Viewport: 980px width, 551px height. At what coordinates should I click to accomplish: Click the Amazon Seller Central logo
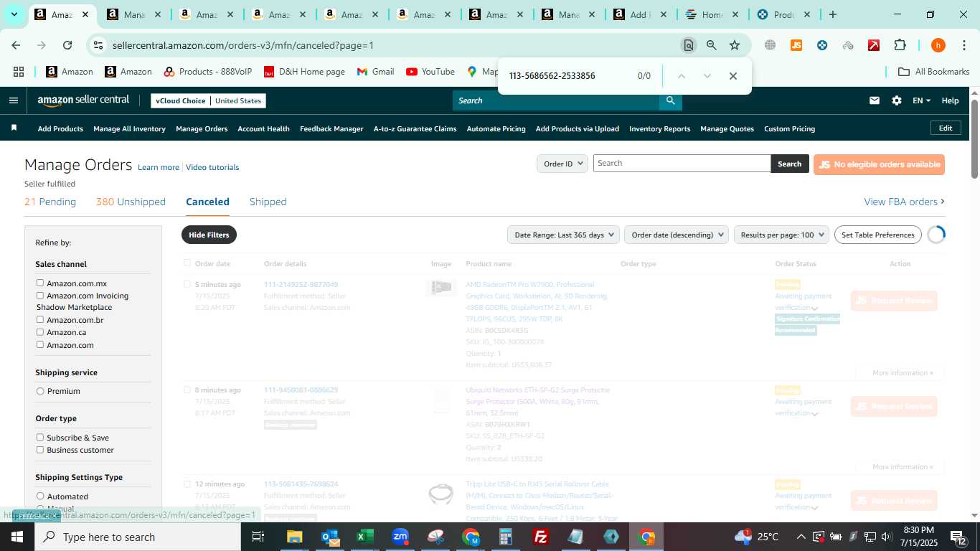pos(83,100)
